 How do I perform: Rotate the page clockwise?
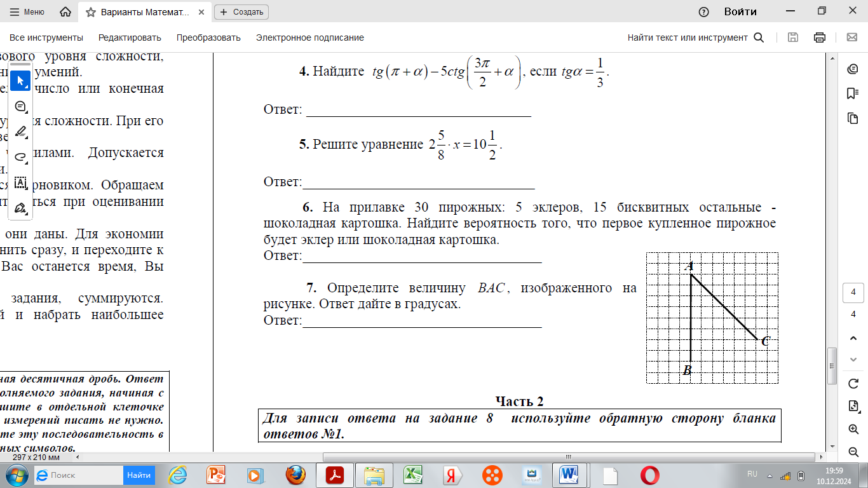[853, 384]
